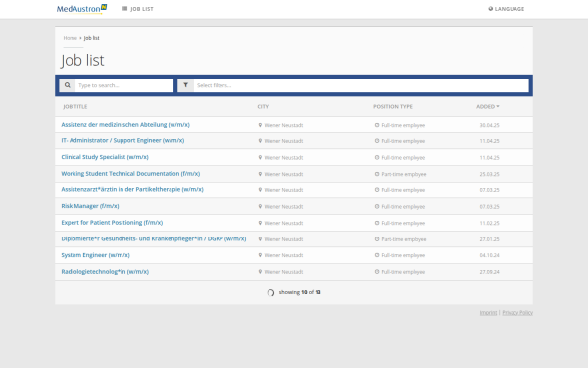Open Assistenz der medizinischen Abteilung job
This screenshot has height=368, width=588.
point(125,125)
